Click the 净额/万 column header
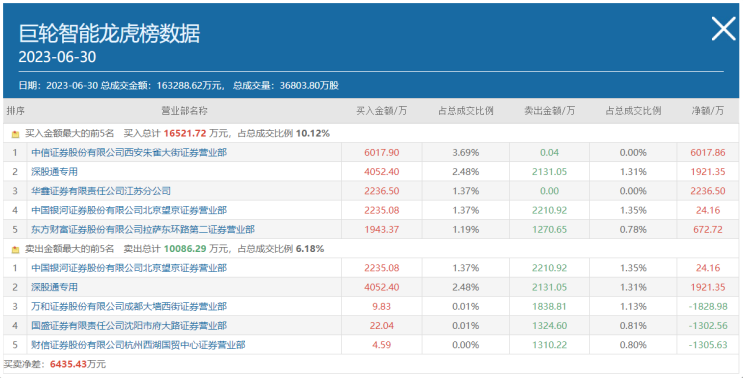 point(708,111)
